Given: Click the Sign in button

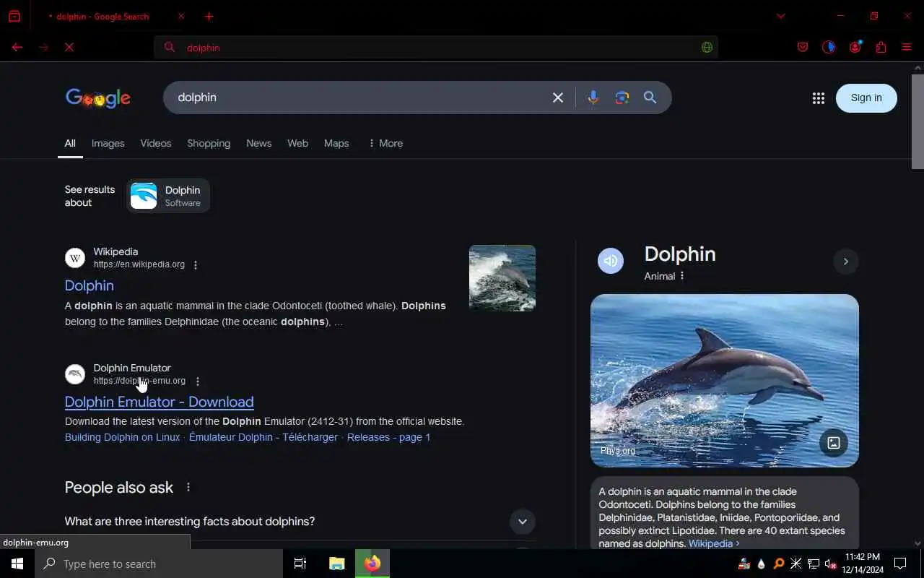Looking at the screenshot, I should coord(866,98).
